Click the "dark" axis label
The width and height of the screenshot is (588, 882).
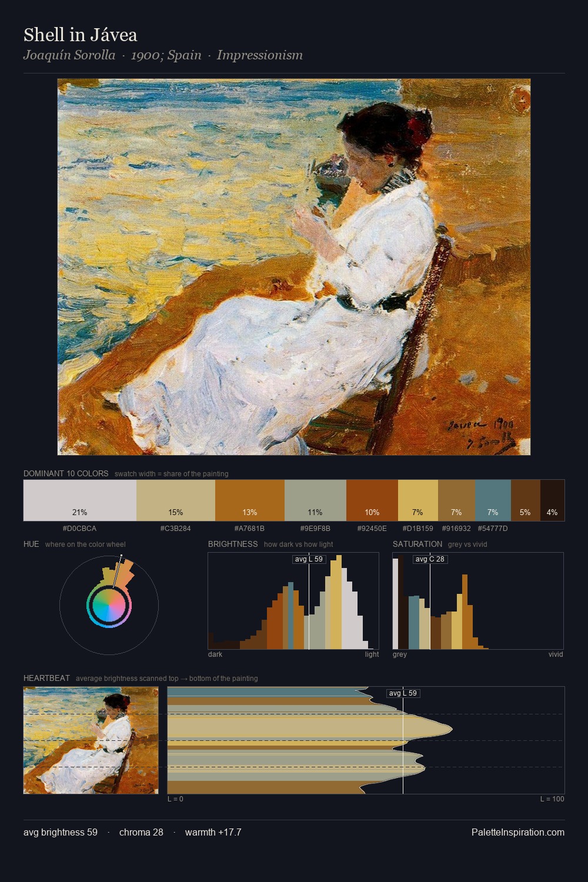(x=215, y=654)
